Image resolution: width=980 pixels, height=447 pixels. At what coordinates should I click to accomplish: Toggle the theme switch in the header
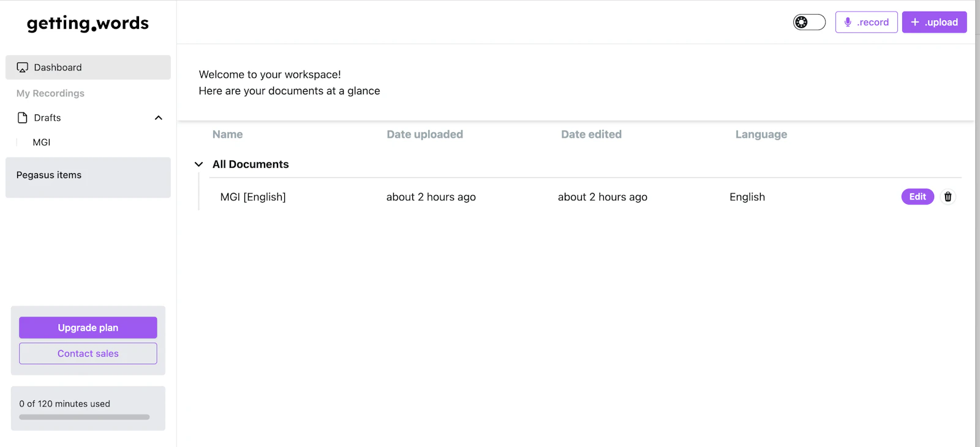809,22
